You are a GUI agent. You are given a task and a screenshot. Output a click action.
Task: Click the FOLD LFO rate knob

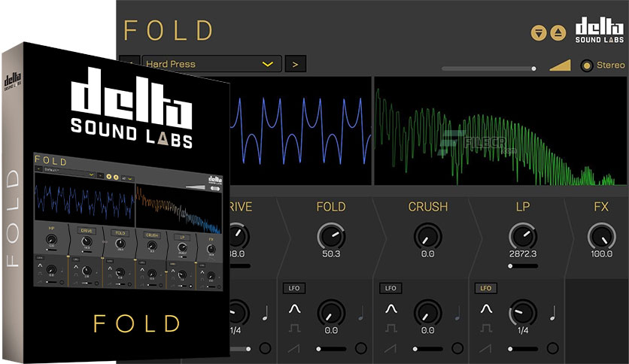(x=331, y=313)
